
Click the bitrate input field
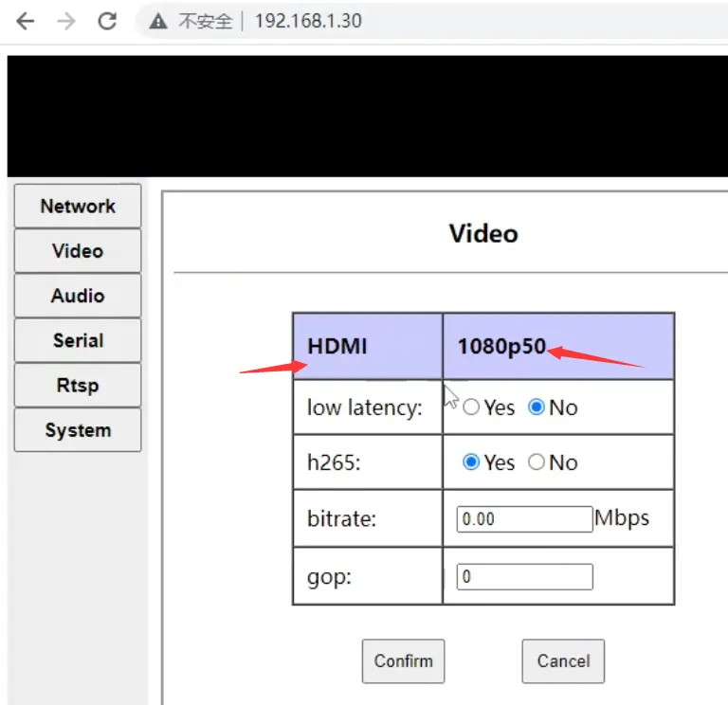click(524, 519)
